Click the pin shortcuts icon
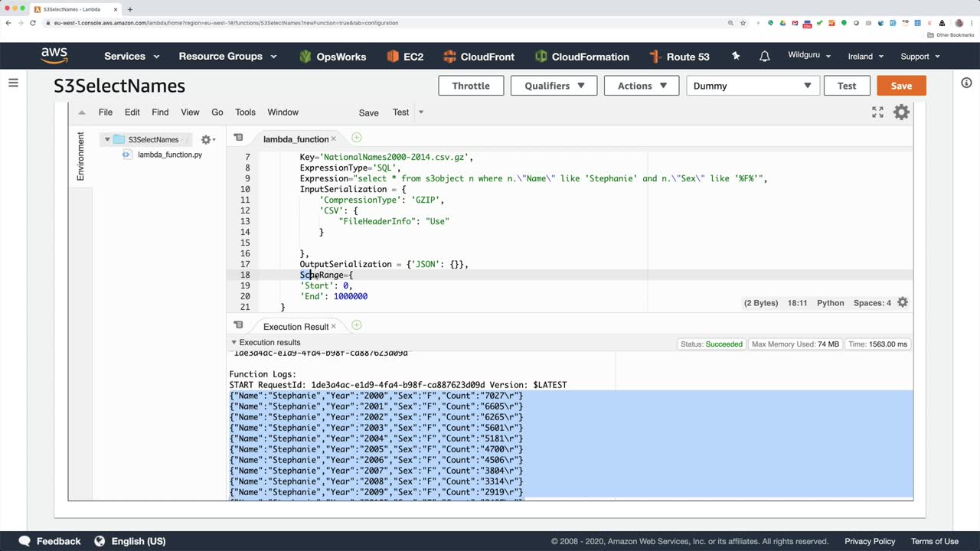 pos(736,57)
